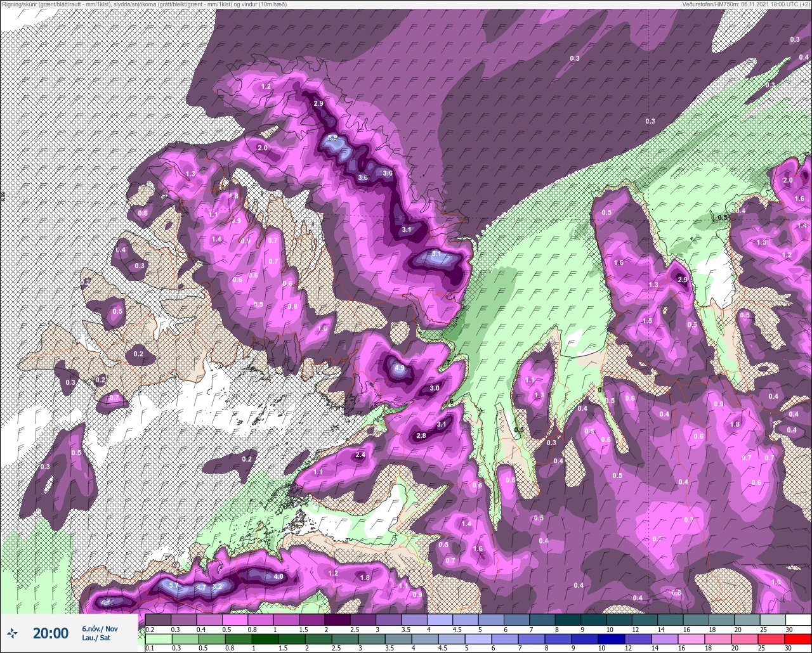This screenshot has width=812, height=653.
Task: Pick the darkest purple swatch between 2 and 2.5
Action: 337,619
